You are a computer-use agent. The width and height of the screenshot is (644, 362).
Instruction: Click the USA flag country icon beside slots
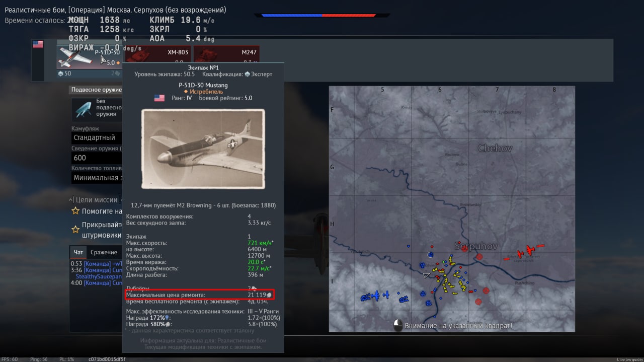tap(38, 44)
